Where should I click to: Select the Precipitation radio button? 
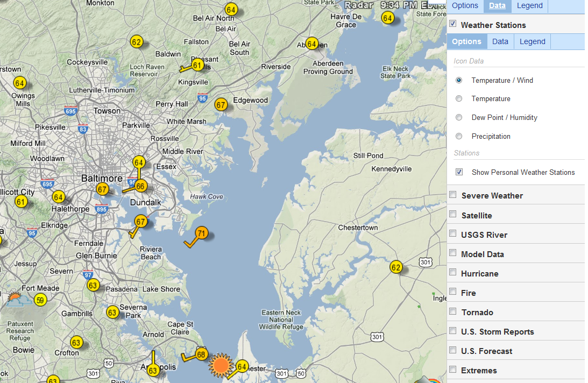(x=459, y=136)
